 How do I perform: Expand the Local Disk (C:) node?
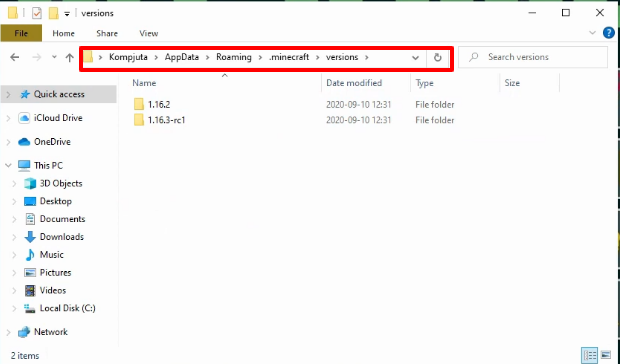14,309
